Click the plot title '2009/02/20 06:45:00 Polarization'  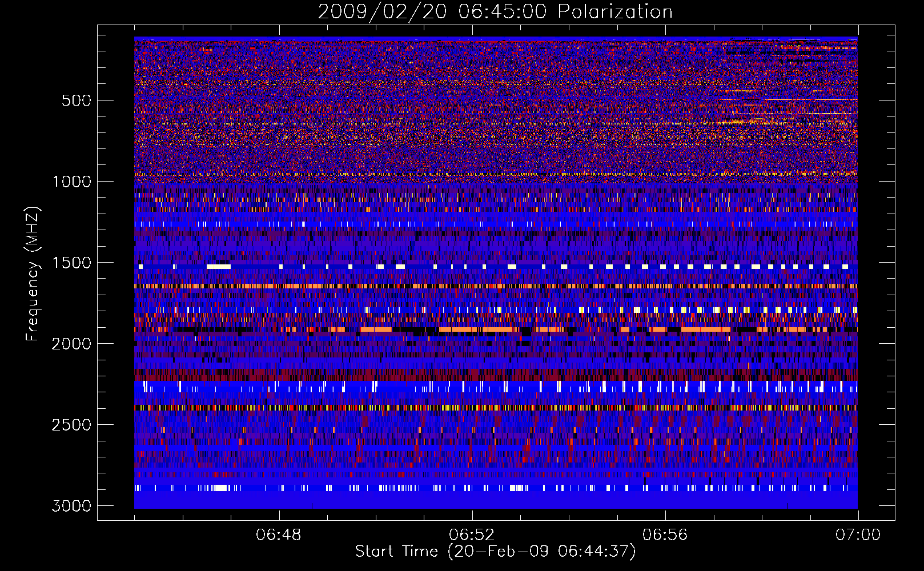click(x=495, y=12)
